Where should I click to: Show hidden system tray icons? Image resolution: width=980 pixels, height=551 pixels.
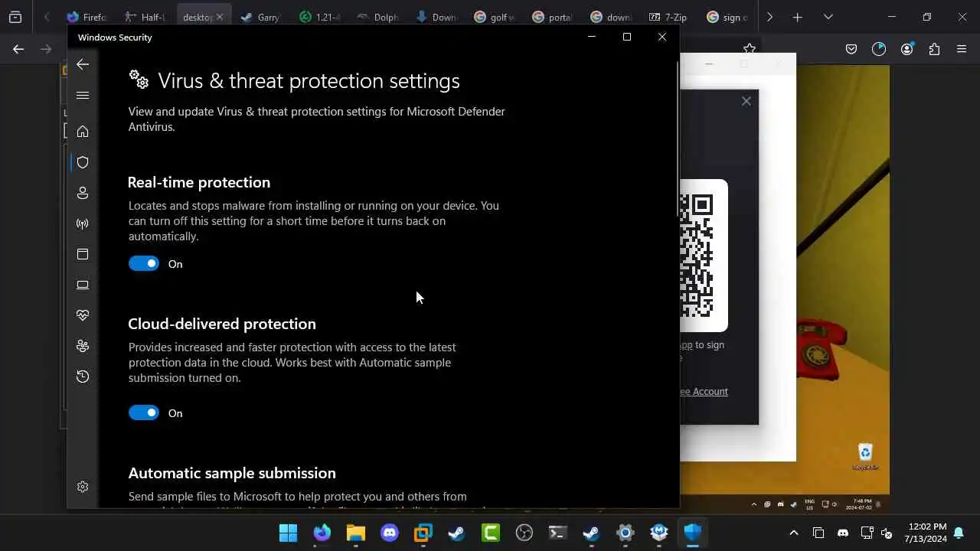click(794, 533)
